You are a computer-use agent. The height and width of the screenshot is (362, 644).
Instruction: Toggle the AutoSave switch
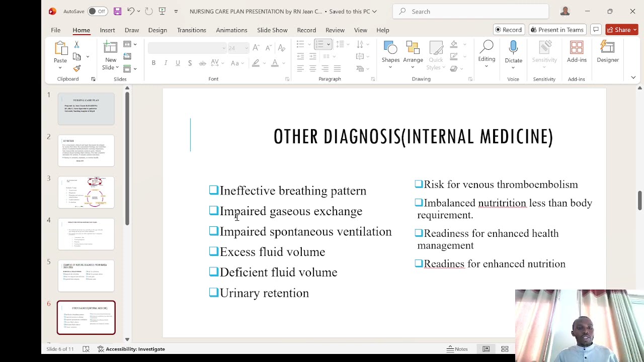coord(97,11)
